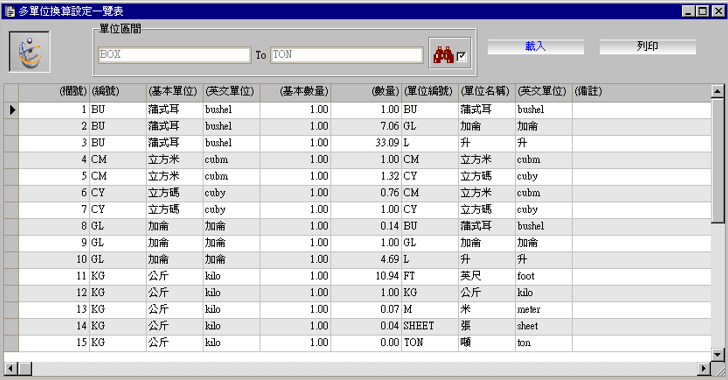Click English unit cell foot
This screenshot has height=380, width=728.
(x=543, y=276)
